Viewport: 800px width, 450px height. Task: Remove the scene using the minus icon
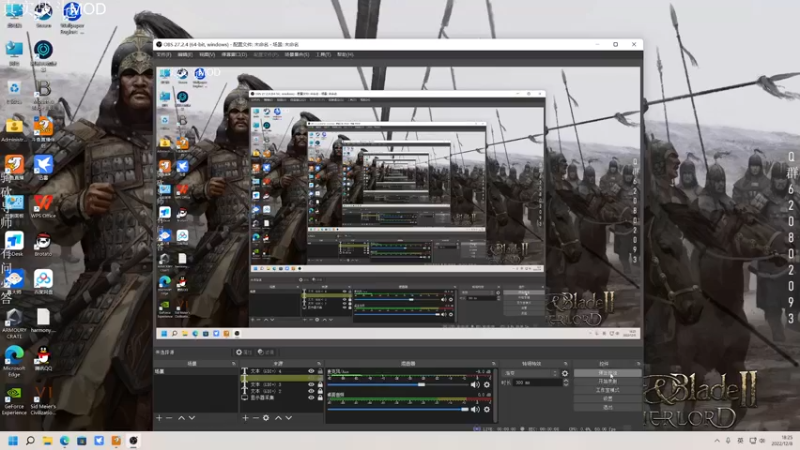pos(169,418)
